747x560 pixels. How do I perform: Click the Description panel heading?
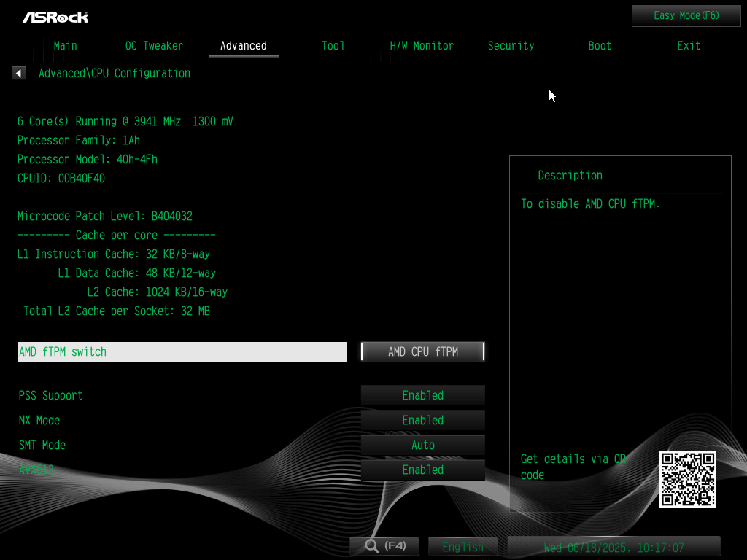coord(570,176)
